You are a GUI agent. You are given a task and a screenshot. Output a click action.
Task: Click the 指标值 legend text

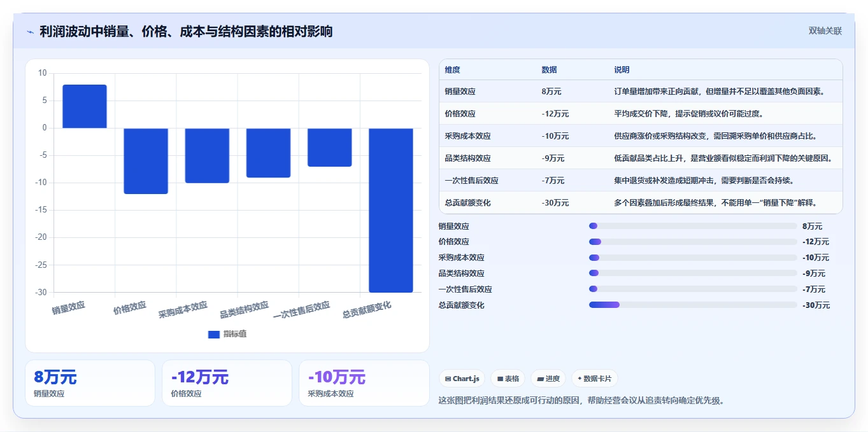[234, 334]
